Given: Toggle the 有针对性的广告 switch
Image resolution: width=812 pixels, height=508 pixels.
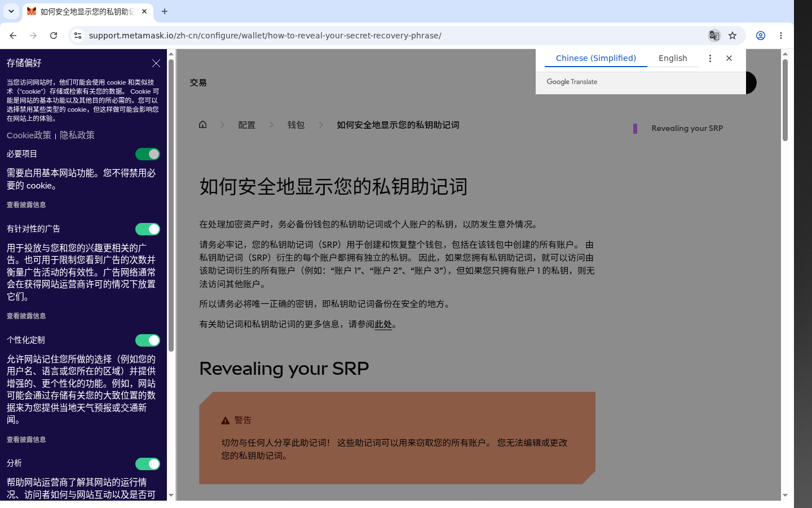Looking at the screenshot, I should [148, 229].
